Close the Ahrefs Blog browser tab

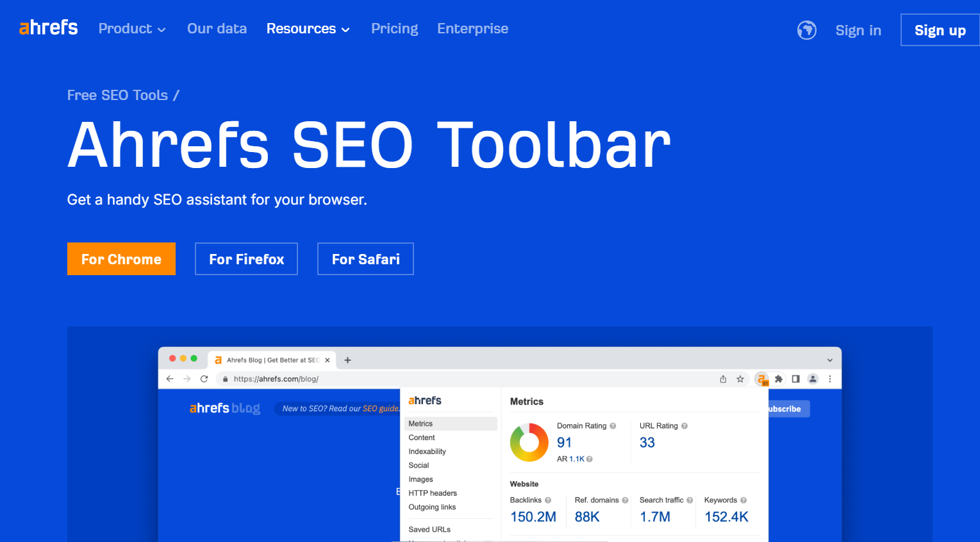point(328,360)
